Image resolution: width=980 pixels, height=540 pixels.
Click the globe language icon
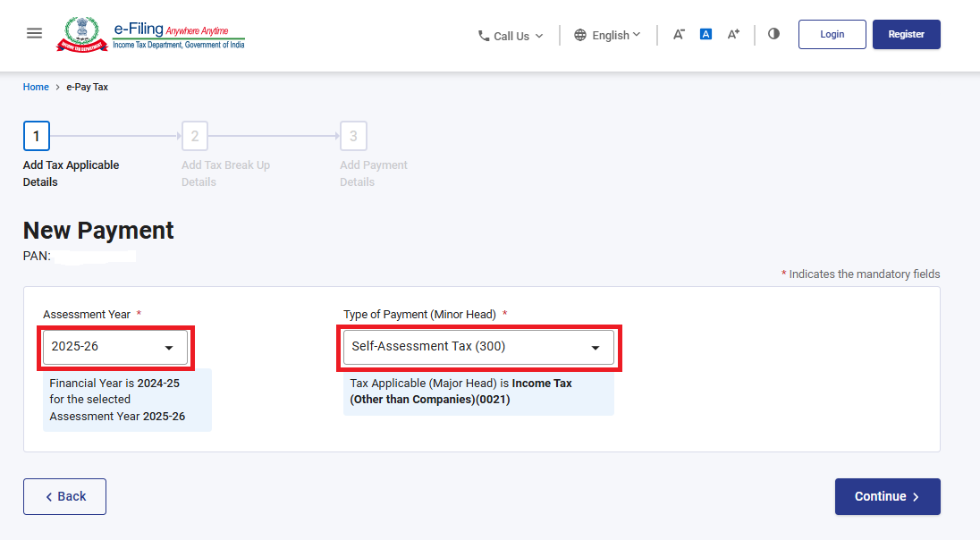[580, 35]
